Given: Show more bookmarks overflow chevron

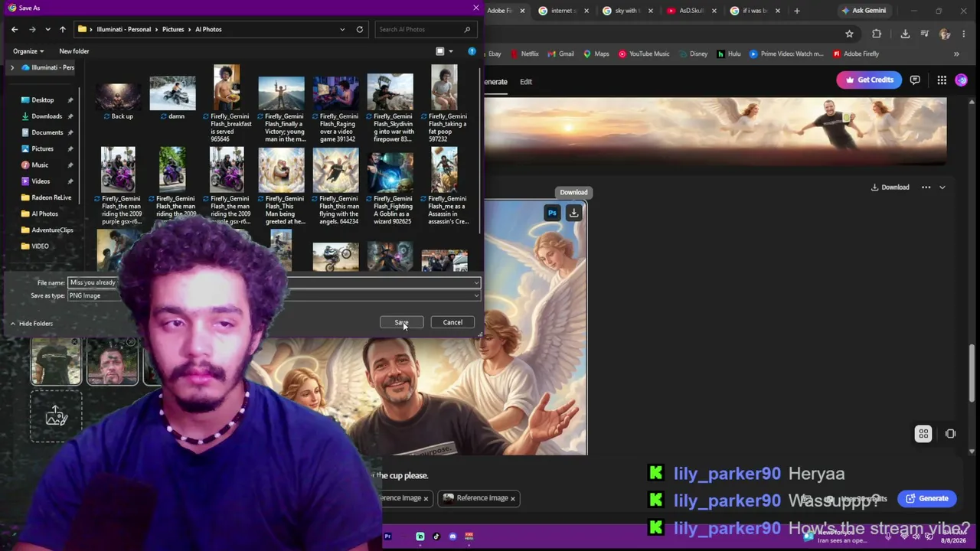Looking at the screenshot, I should pyautogui.click(x=956, y=54).
